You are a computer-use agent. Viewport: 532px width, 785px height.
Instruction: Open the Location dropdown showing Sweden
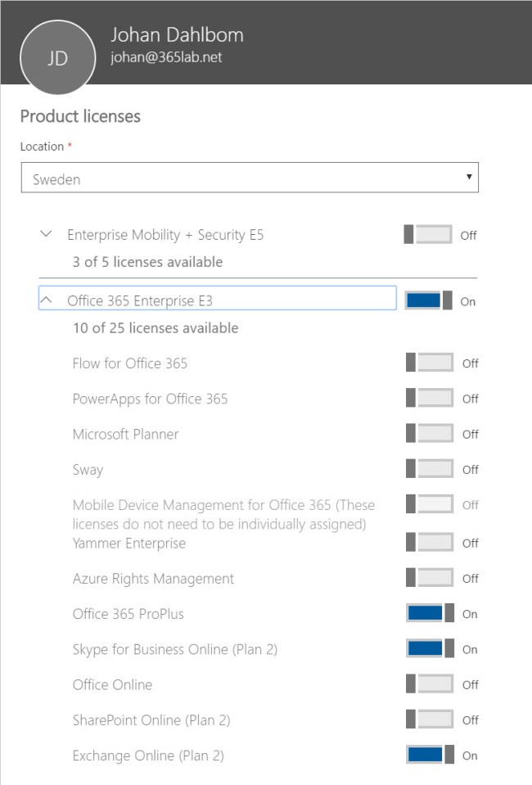[x=250, y=178]
